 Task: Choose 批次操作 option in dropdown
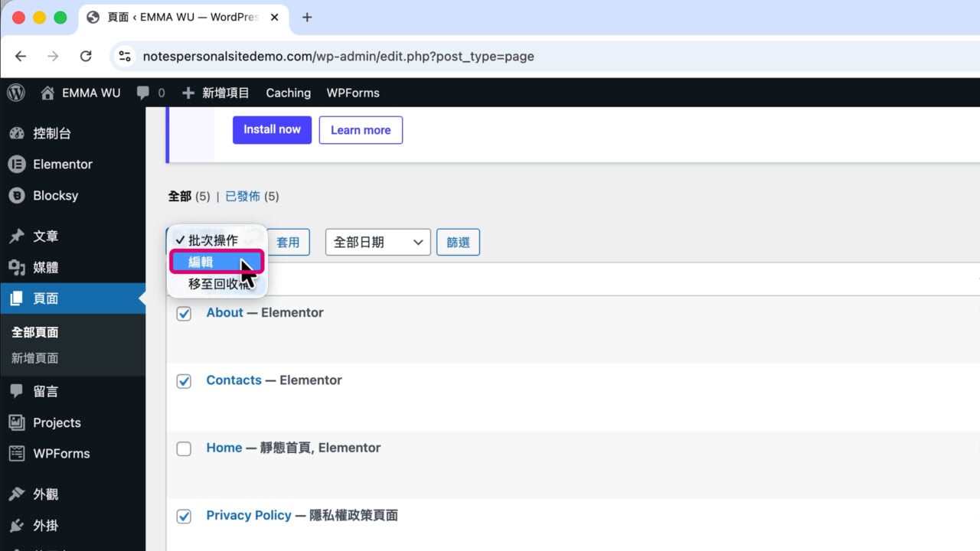217,240
